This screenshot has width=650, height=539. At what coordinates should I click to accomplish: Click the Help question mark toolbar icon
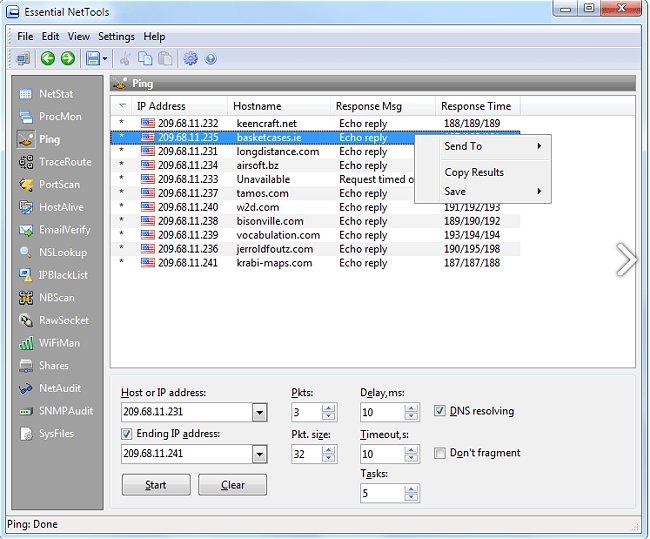(x=211, y=59)
